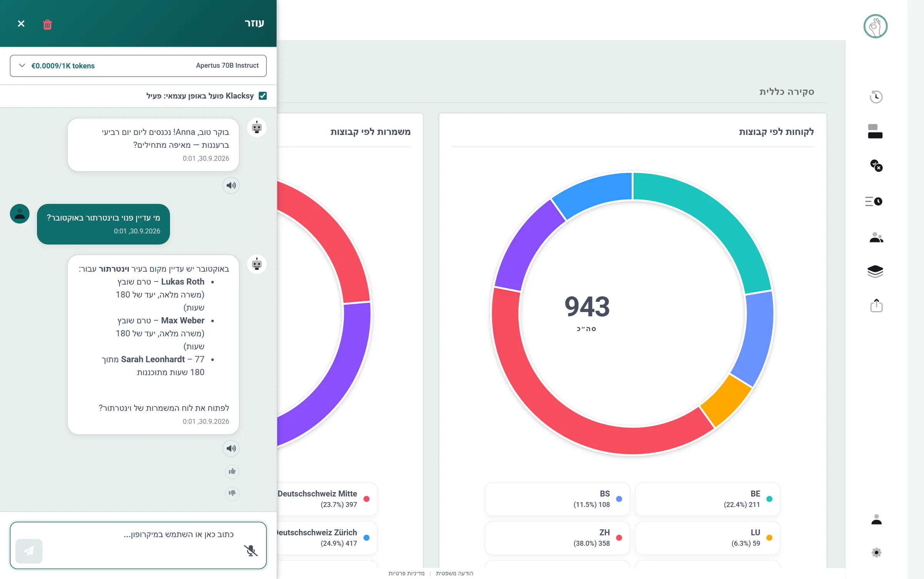Select the BS legend entry 108 (11.5%)
The height and width of the screenshot is (579, 924).
pos(557,499)
